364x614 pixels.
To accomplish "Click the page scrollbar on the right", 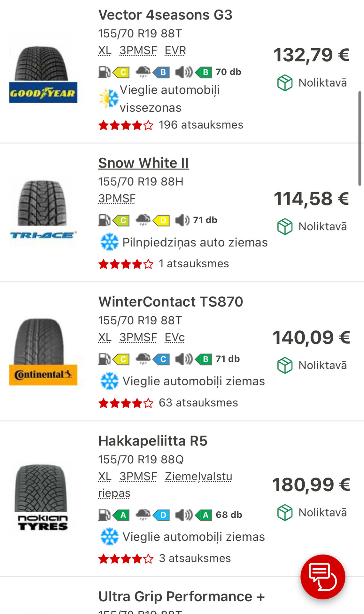I will (x=360, y=138).
